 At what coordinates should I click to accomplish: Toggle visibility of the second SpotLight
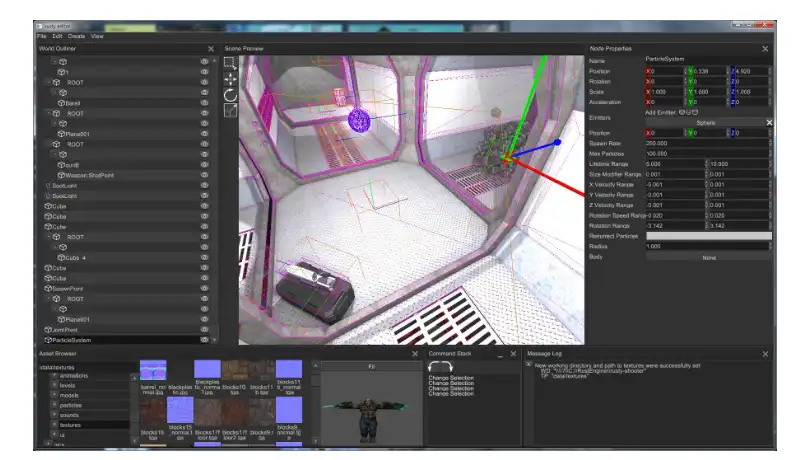coord(204,196)
